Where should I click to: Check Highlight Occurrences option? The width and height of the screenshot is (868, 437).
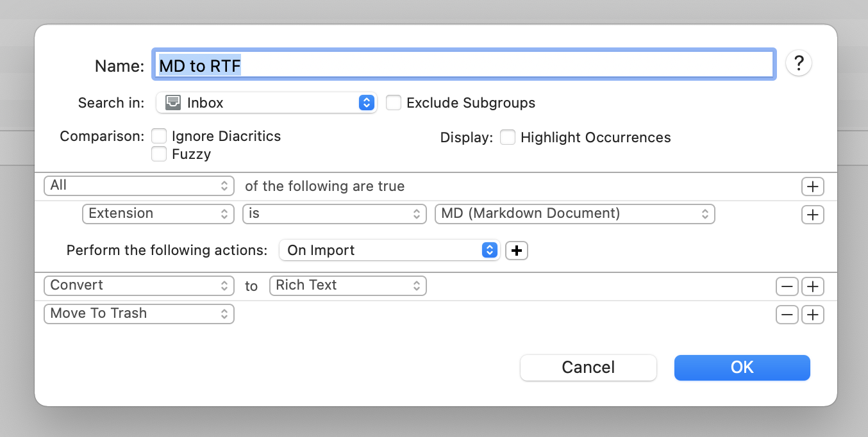[x=508, y=137]
